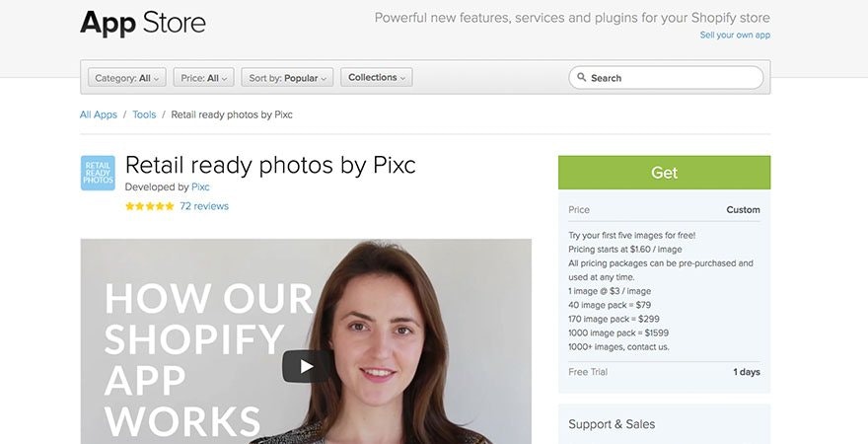Open the Collections dropdown menu
Screen dimensions: 868x444
377,78
